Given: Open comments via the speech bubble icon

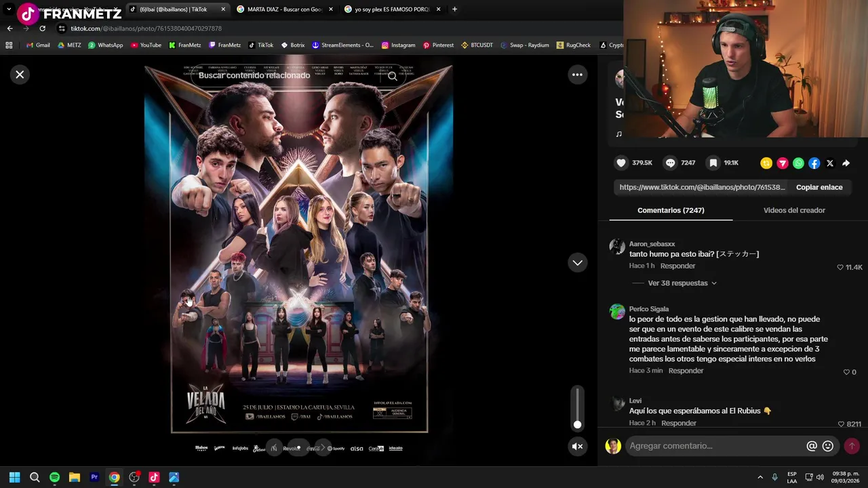Looking at the screenshot, I should [670, 163].
